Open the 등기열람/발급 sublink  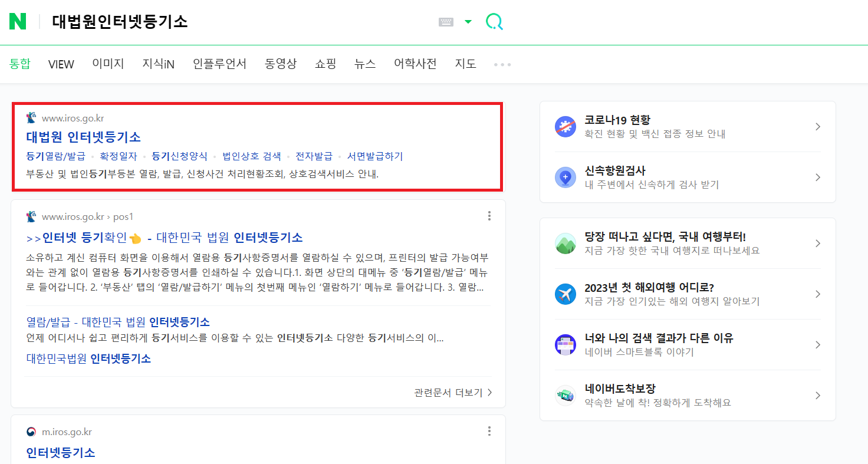pos(56,156)
